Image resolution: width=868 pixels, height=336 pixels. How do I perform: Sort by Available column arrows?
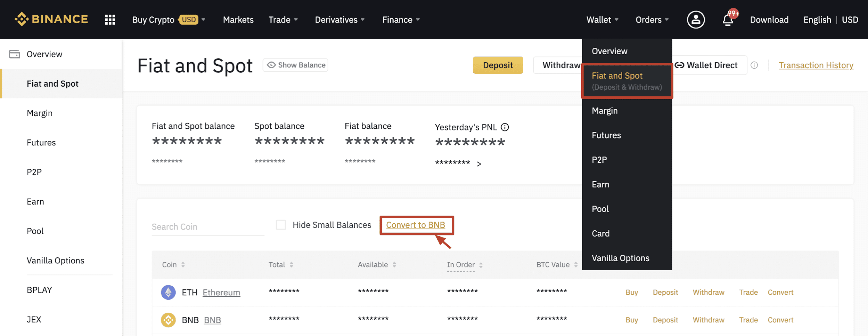(394, 265)
